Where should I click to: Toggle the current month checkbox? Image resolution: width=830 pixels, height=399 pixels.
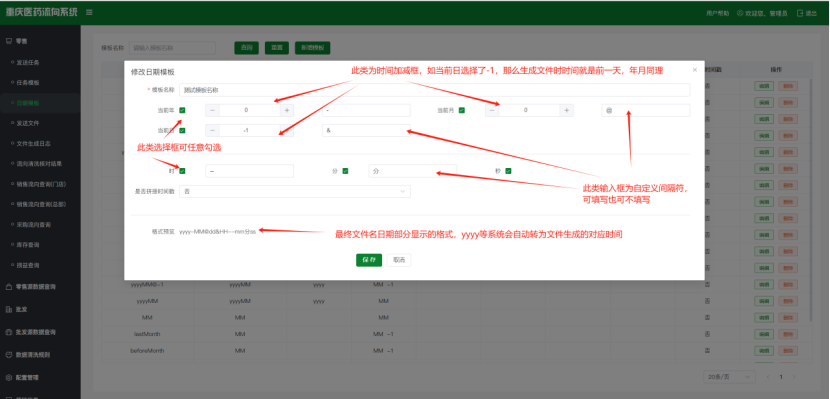(462, 110)
